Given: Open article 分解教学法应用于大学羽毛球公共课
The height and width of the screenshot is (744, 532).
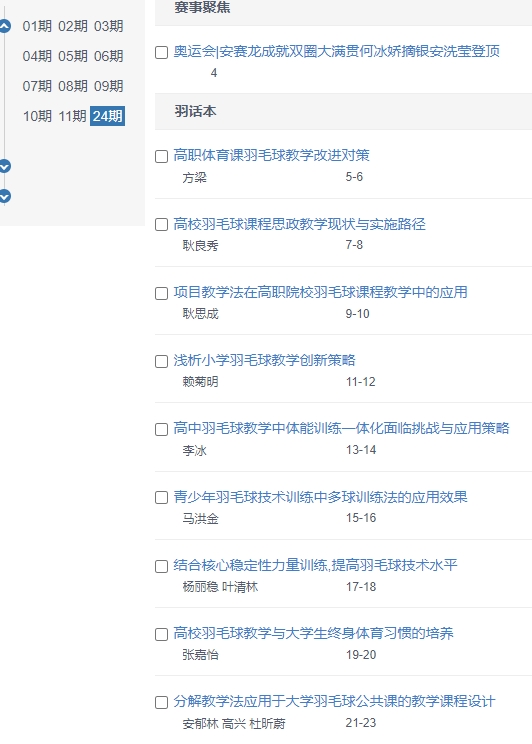Looking at the screenshot, I should click(x=334, y=701).
